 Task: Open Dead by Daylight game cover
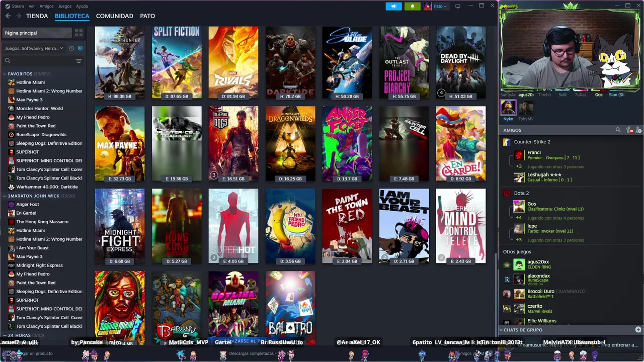tap(461, 62)
